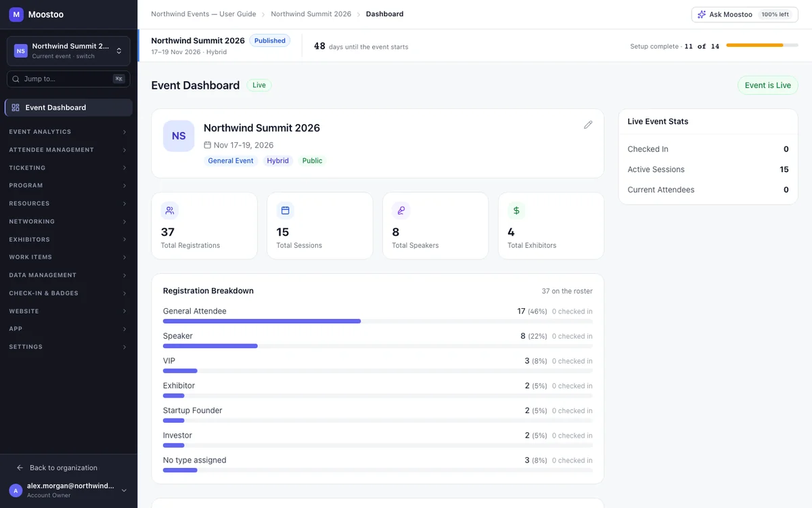Viewport: 812px width, 508px height.
Task: Open the account menu chevron
Action: (124, 490)
